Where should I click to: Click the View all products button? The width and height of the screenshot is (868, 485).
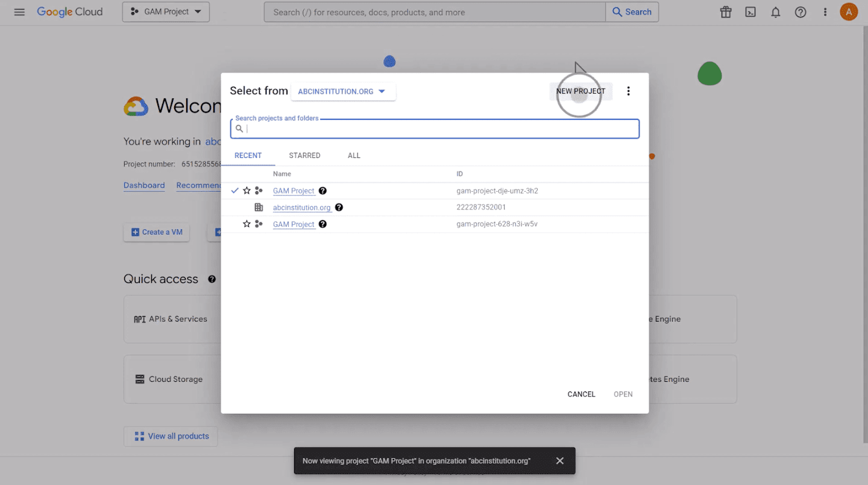coord(171,436)
